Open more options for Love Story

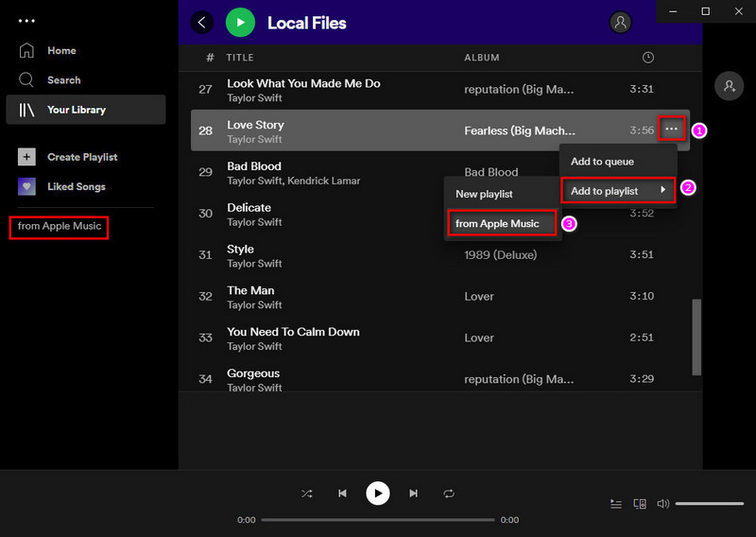(x=671, y=129)
